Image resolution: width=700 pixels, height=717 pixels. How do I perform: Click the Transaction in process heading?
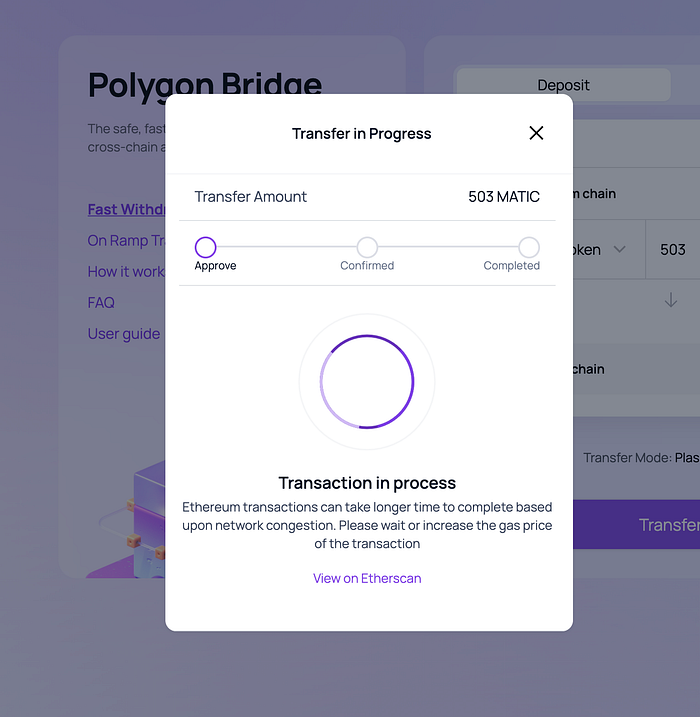tap(367, 483)
